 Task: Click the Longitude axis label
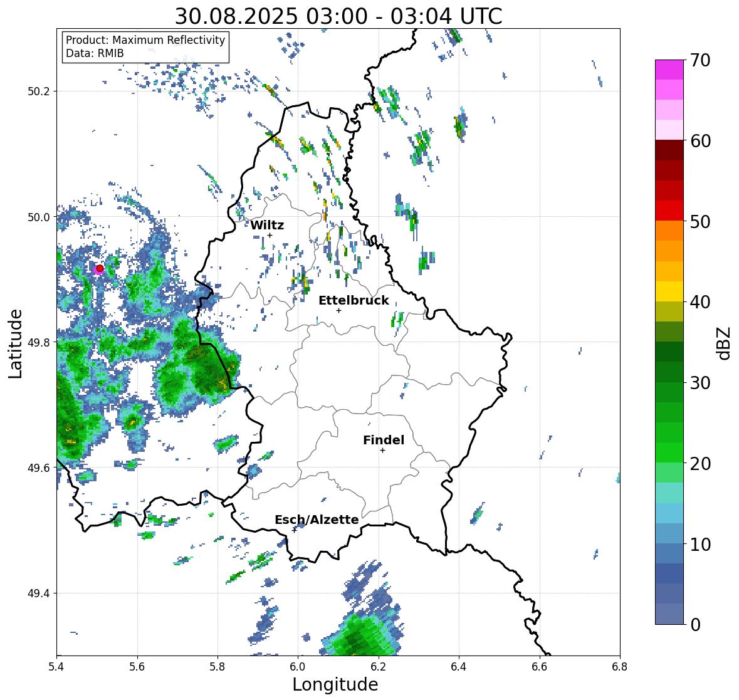click(335, 684)
